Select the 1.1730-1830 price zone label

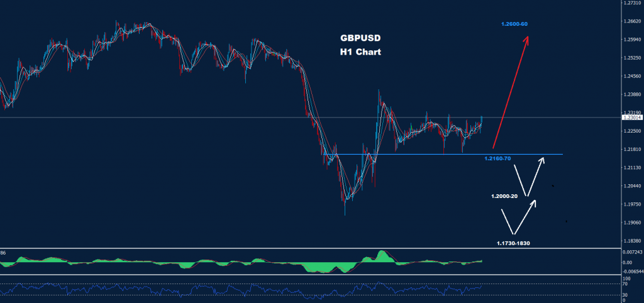(512, 242)
